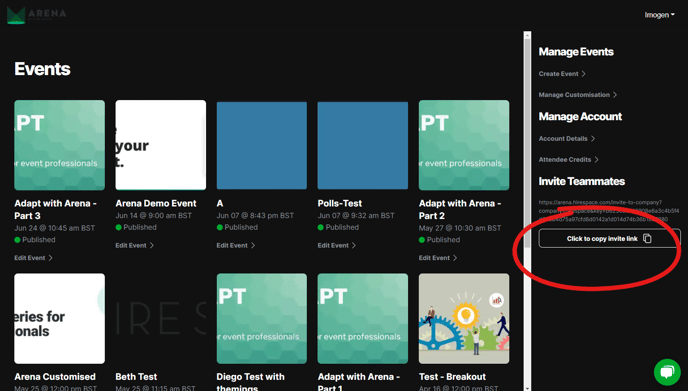Click chevron next to Manage Customisation
Screen dimensions: 688x391
(x=615, y=95)
